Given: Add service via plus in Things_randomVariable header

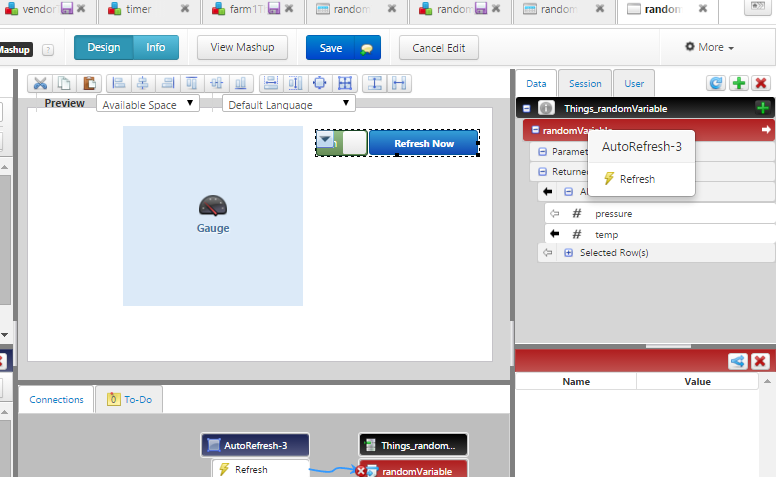Looking at the screenshot, I should click(x=763, y=107).
